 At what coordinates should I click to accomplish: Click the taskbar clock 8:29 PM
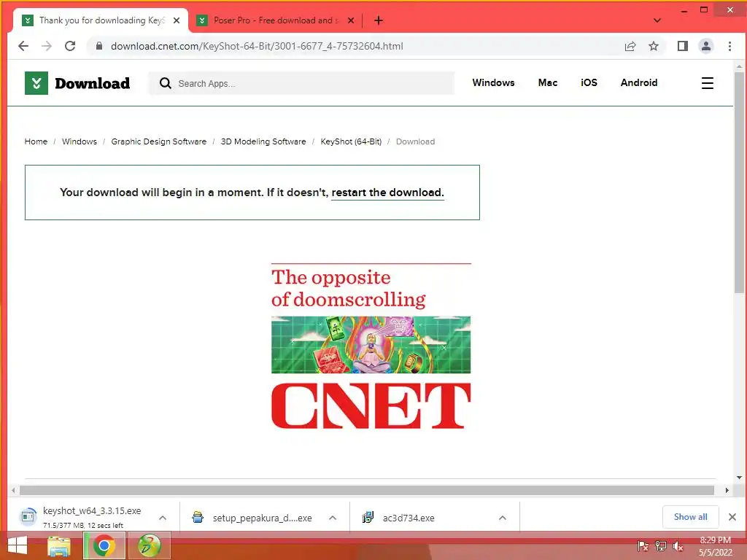click(715, 540)
